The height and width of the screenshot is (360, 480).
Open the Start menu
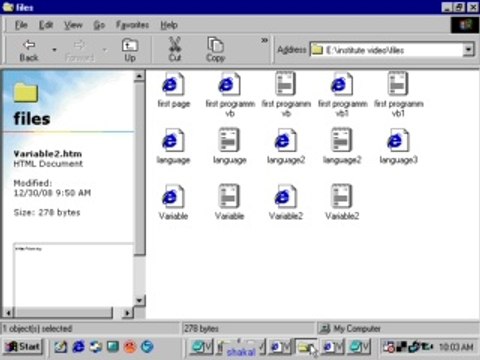23,347
